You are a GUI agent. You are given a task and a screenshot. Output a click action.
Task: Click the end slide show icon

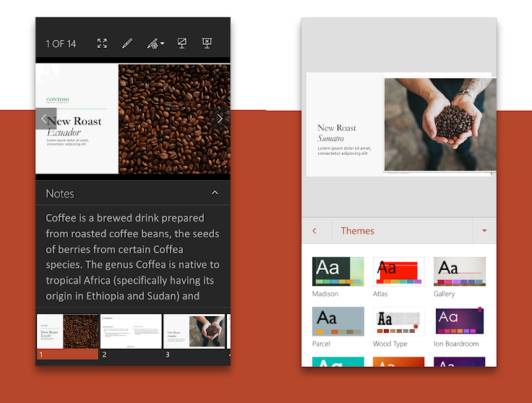207,43
